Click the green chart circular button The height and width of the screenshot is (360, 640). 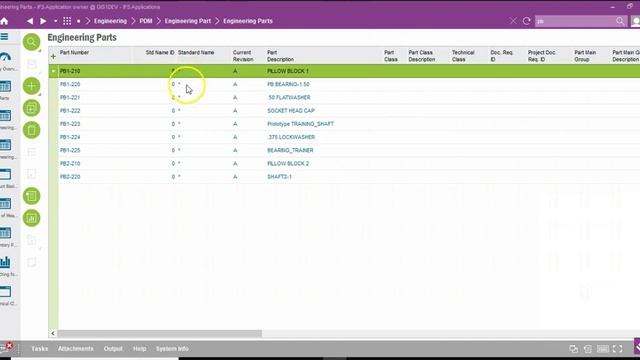click(31, 218)
